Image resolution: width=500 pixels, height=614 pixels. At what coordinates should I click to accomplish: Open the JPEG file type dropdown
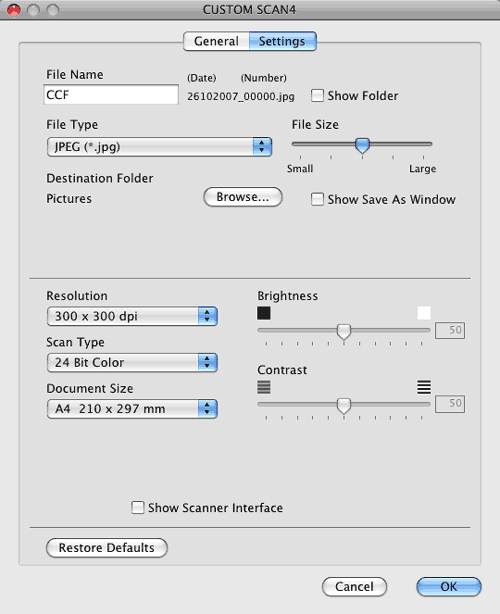click(x=159, y=147)
